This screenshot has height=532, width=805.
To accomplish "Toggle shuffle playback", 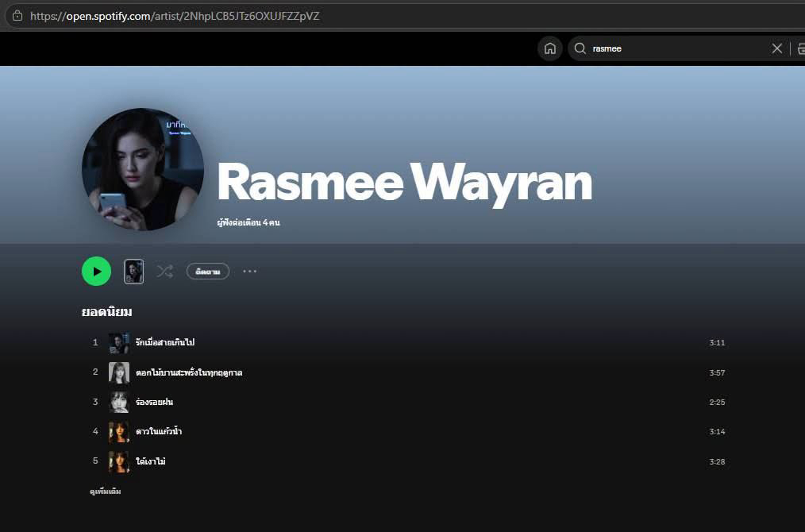I will [165, 271].
